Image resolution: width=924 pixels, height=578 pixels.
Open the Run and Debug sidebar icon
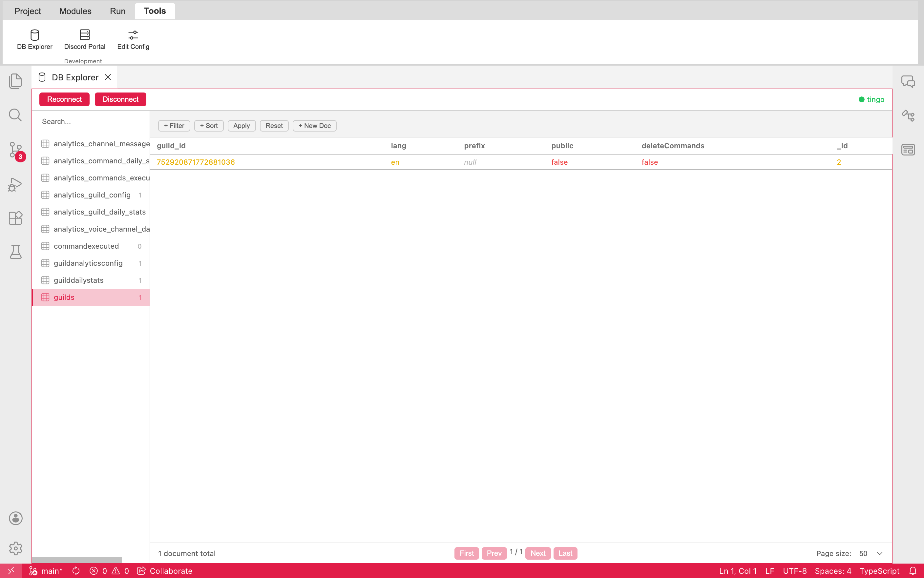pos(15,184)
